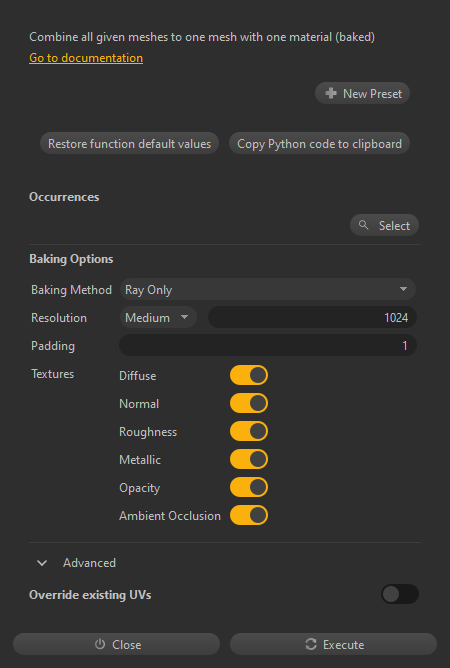The image size is (450, 668).
Task: Click the power icon on Close button
Action: click(100, 644)
